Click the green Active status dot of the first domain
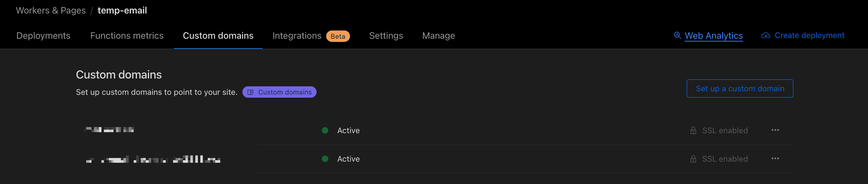 click(325, 130)
